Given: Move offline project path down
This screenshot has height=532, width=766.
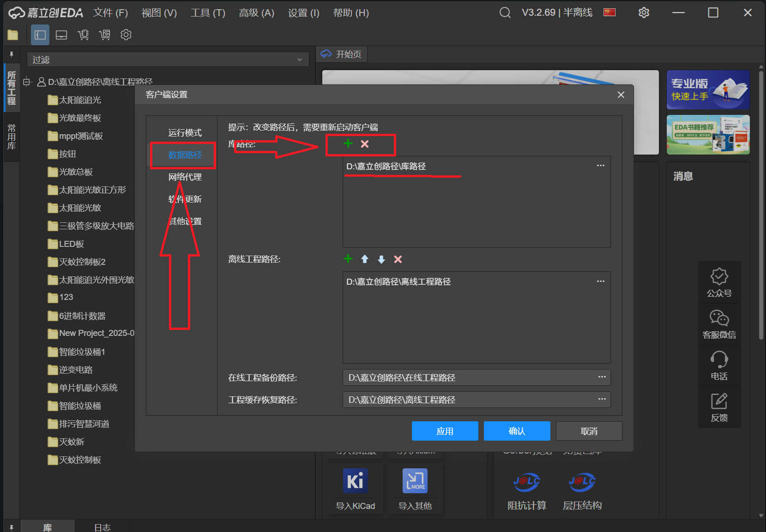Looking at the screenshot, I should [x=381, y=259].
